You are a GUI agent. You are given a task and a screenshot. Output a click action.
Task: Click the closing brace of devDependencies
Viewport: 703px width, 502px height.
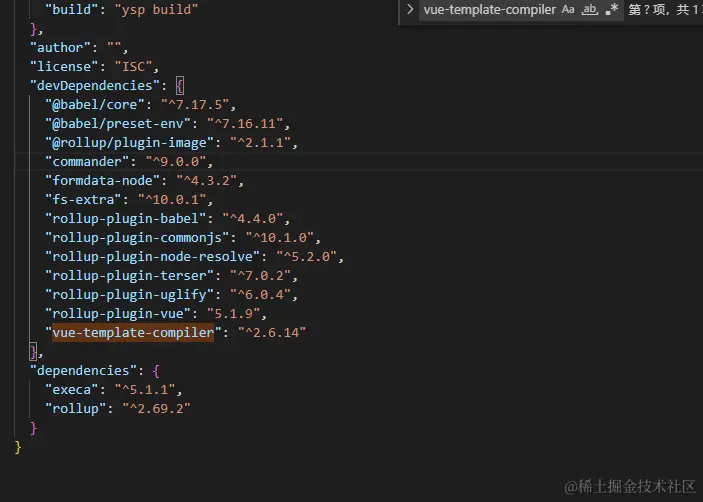(33, 352)
